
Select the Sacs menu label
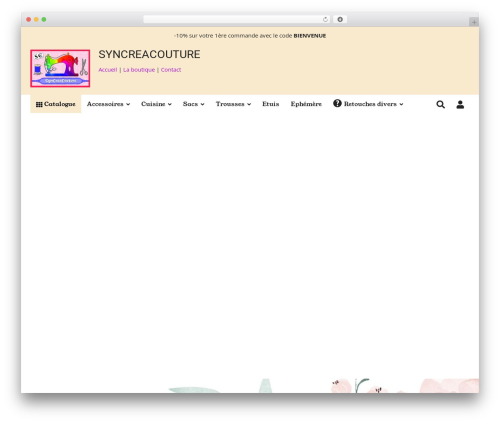tap(190, 104)
